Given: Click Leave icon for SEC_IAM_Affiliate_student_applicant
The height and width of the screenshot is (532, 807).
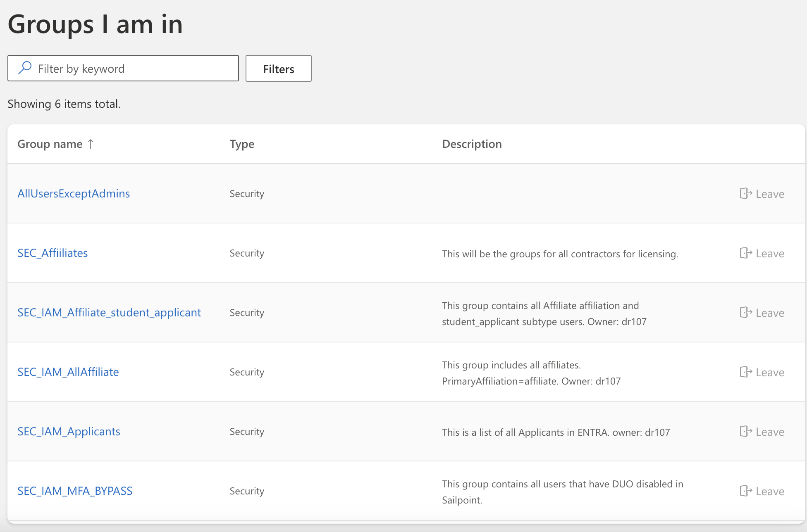Looking at the screenshot, I should coord(746,312).
